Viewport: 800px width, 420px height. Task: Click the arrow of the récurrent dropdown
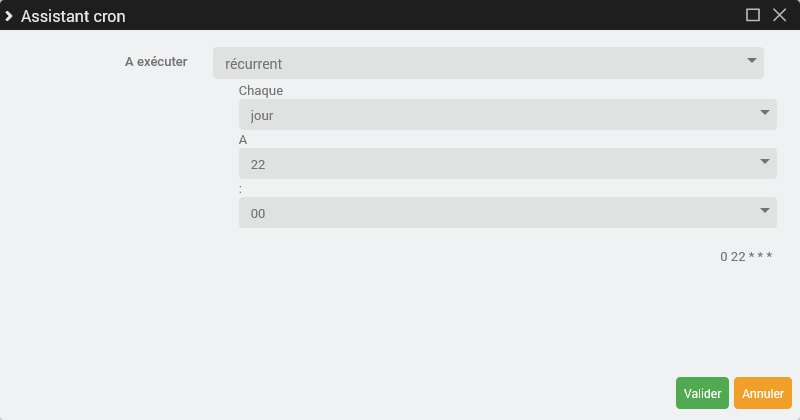coord(752,62)
